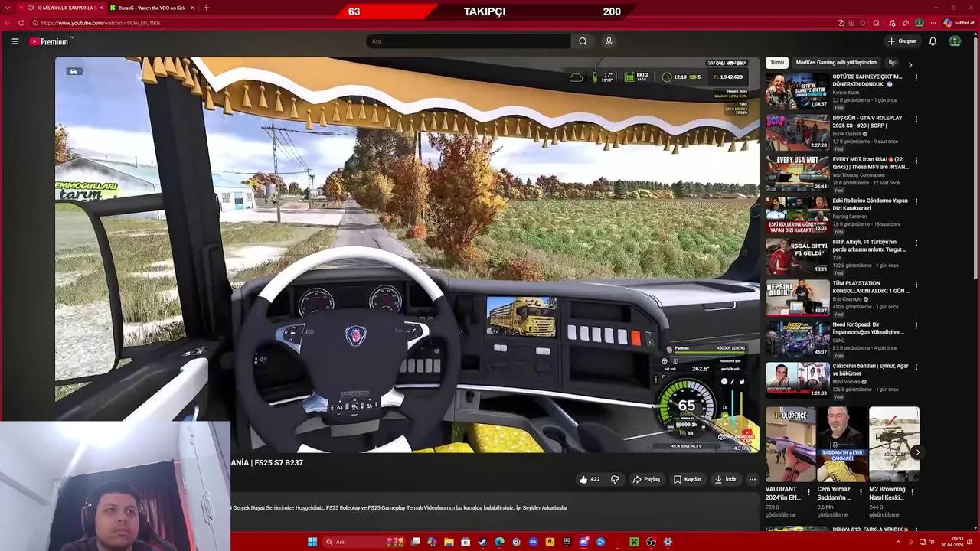Click the İndir download button
The height and width of the screenshot is (551, 980).
[x=725, y=479]
